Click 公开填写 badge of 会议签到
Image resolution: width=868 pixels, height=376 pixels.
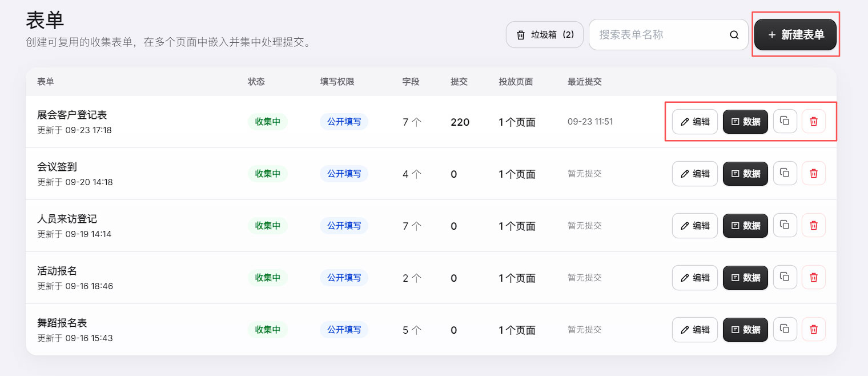(344, 174)
